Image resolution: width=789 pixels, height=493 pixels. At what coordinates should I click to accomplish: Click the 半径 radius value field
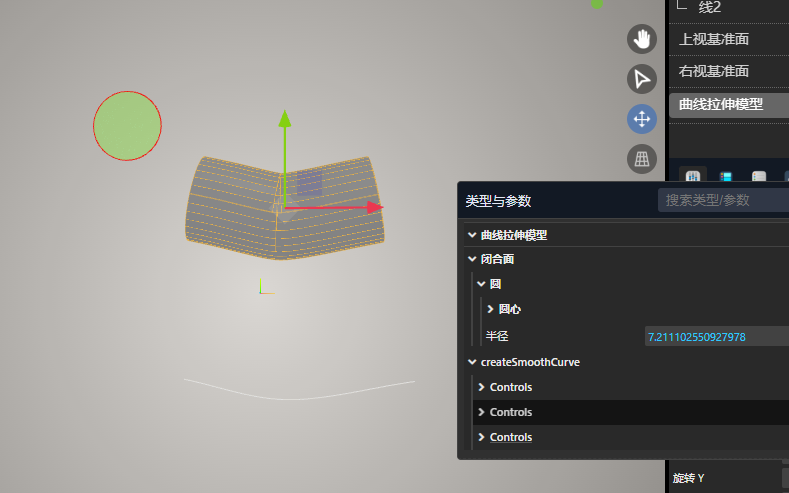[x=715, y=337]
